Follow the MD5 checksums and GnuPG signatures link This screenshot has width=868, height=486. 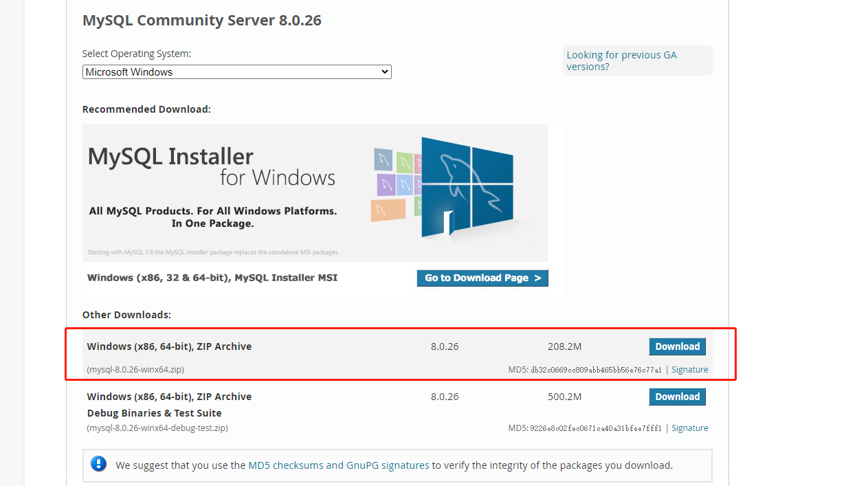[x=339, y=465]
